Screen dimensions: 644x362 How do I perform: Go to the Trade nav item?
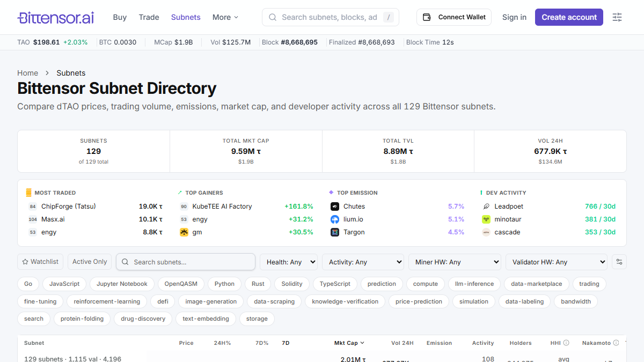pos(149,17)
